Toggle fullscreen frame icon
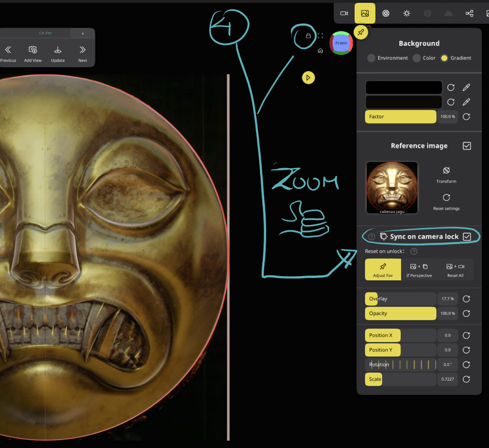Viewport: 489px width, 448px height. click(x=320, y=36)
